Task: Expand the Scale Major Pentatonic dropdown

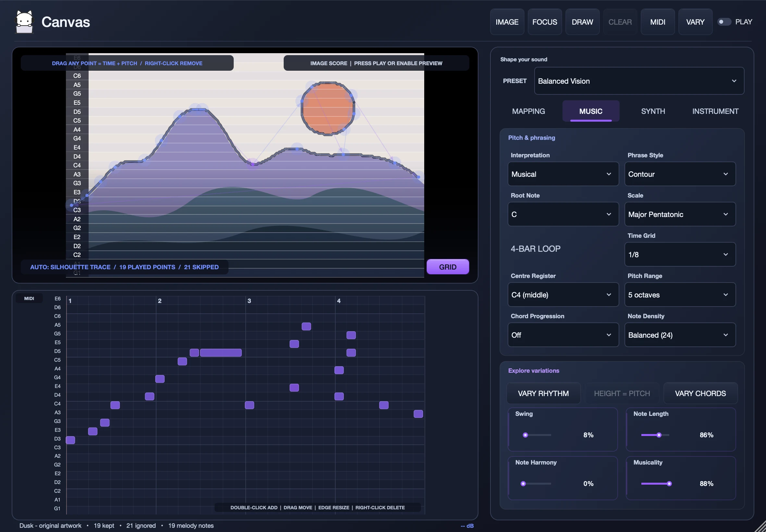Action: click(x=680, y=214)
